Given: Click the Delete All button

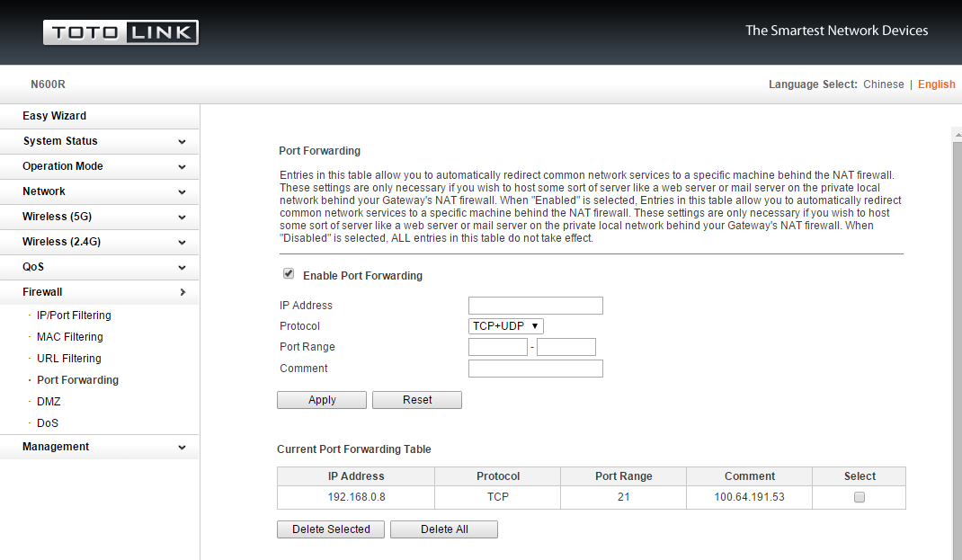Looking at the screenshot, I should 444,529.
